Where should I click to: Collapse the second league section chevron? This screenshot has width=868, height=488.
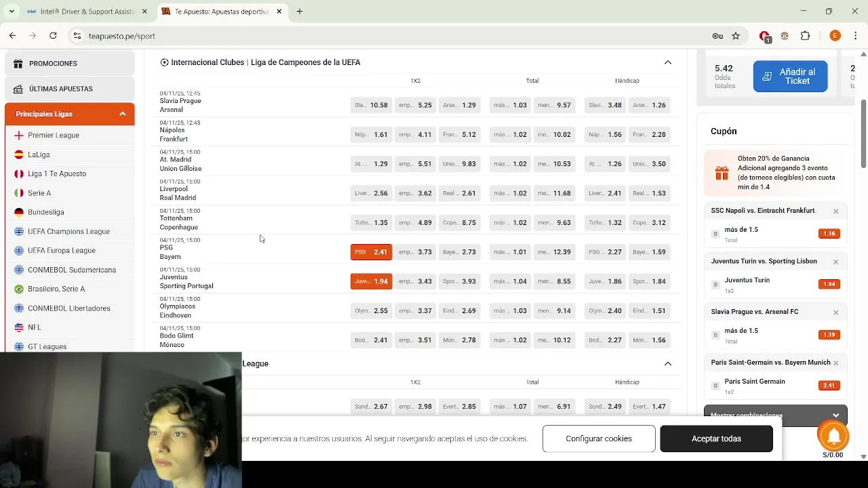click(668, 364)
